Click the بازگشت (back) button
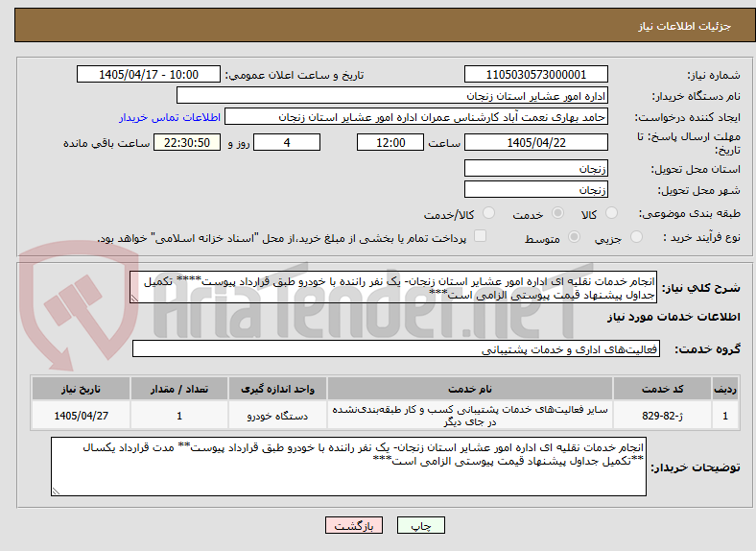Screen dimensions: 756x551 [354, 525]
